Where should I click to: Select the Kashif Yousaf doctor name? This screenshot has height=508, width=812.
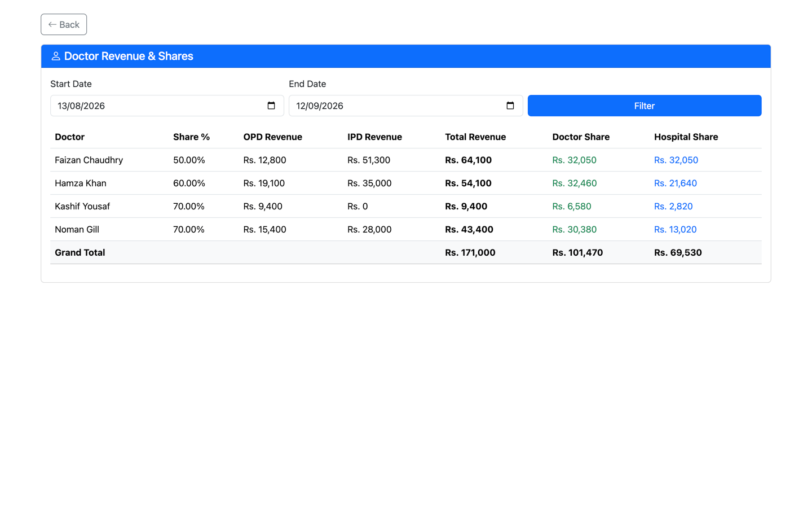tap(82, 206)
